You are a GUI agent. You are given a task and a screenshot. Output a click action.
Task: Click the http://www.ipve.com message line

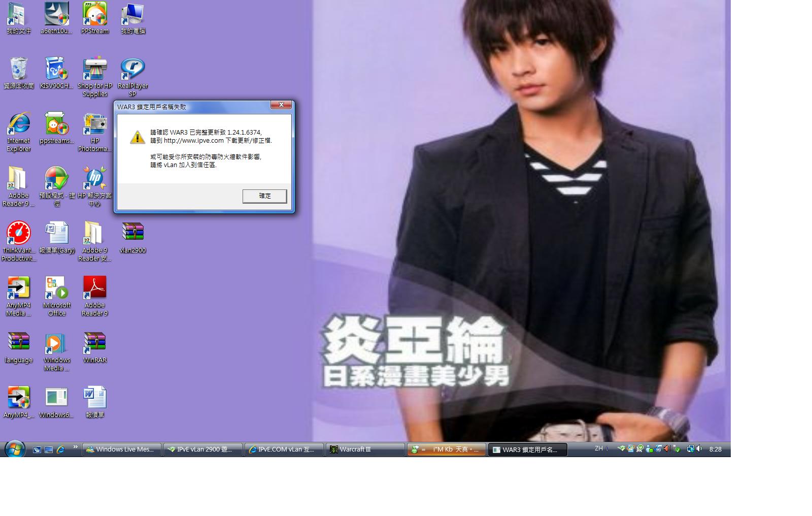tap(211, 141)
